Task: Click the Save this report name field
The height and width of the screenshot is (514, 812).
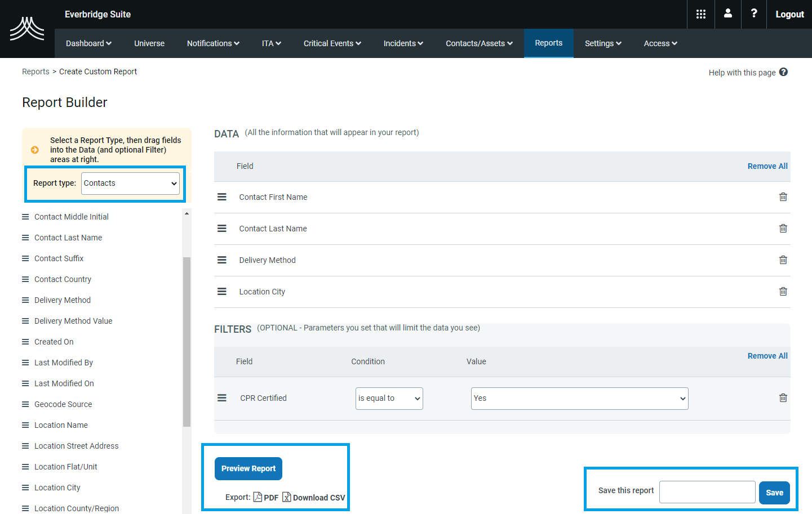Action: (707, 492)
